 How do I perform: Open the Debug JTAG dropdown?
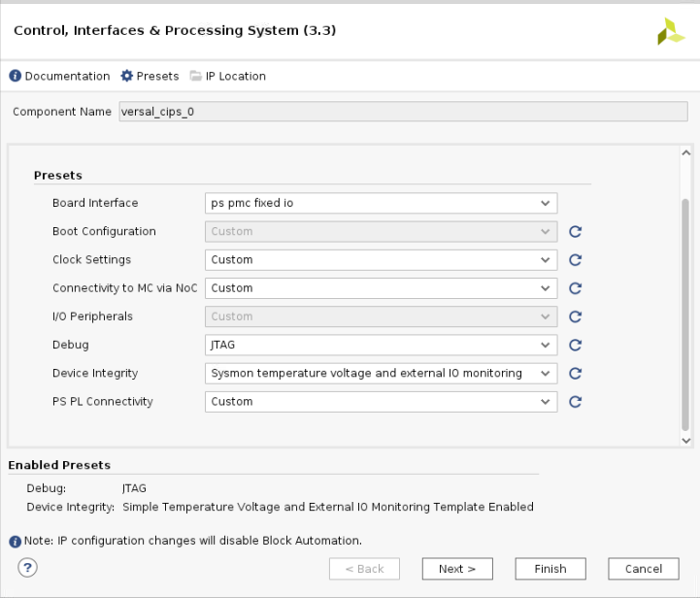381,345
